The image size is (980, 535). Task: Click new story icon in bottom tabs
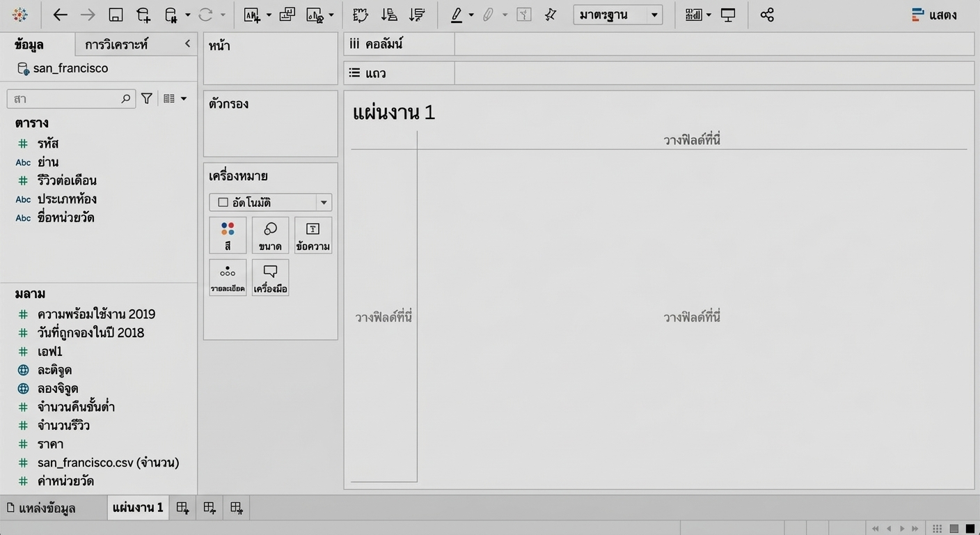coord(237,508)
